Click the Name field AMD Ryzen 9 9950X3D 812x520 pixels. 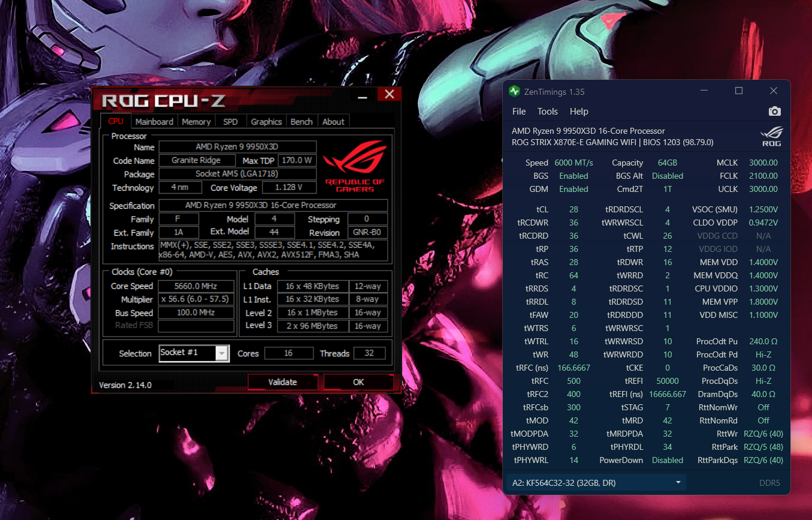point(237,147)
